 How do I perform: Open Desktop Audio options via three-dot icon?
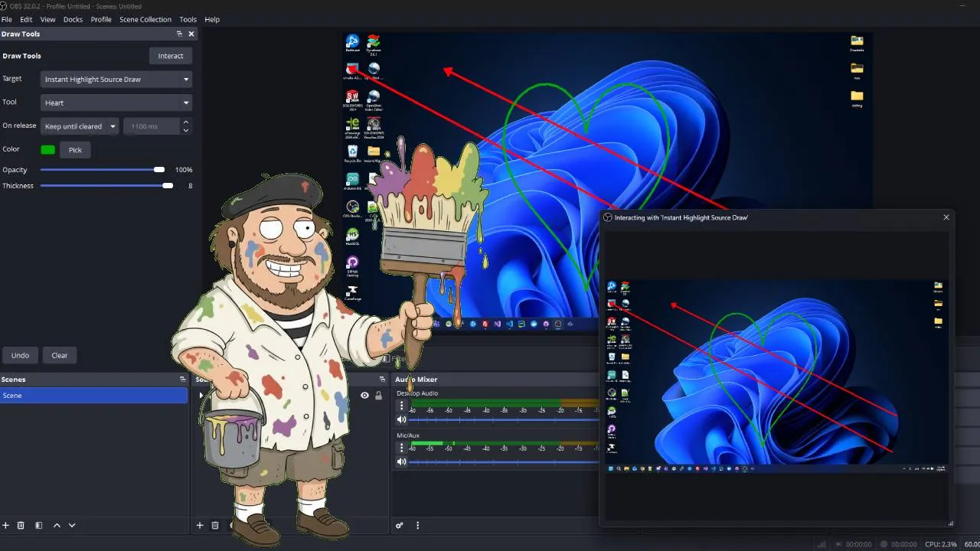pos(401,404)
